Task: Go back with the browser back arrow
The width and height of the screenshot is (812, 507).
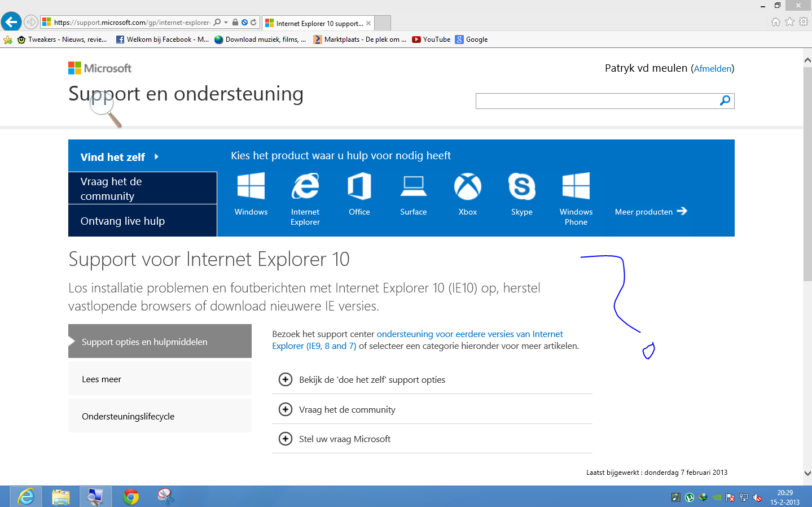Action: (11, 22)
